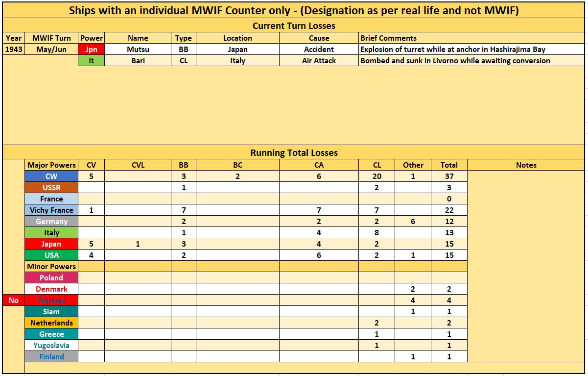Click the 'Cause' column header

[319, 38]
